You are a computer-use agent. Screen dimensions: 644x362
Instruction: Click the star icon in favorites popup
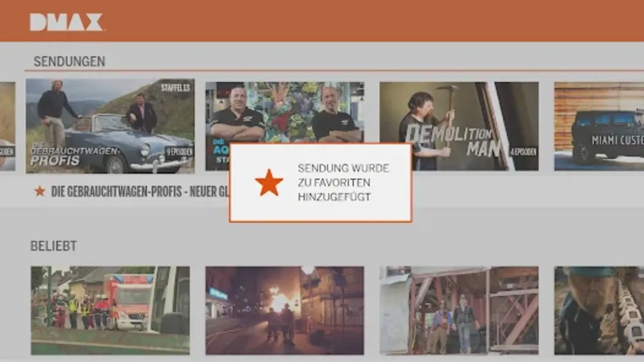click(x=269, y=182)
